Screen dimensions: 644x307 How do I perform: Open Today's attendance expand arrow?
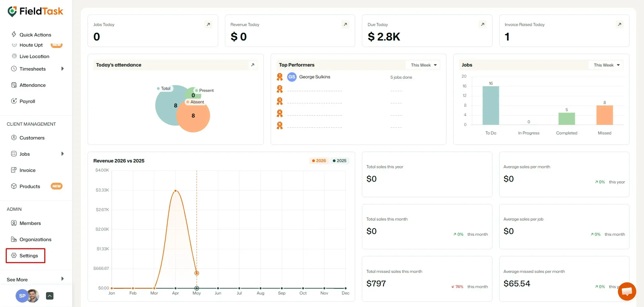coord(253,65)
